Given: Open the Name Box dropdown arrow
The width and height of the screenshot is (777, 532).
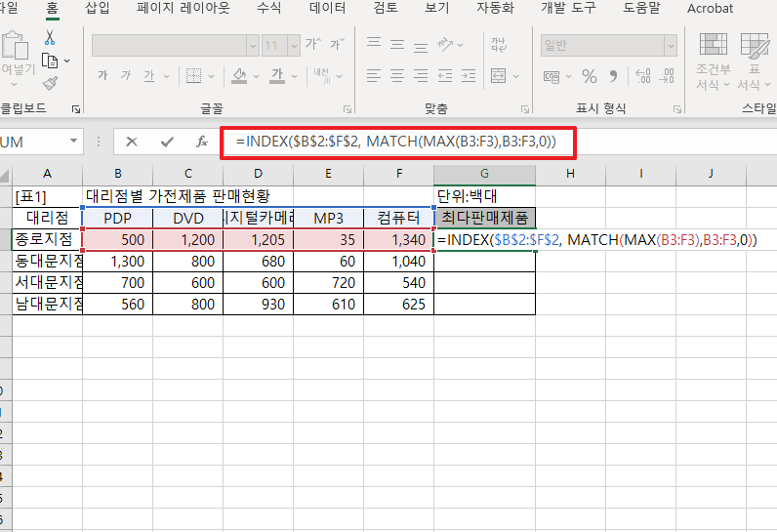Looking at the screenshot, I should (73, 141).
